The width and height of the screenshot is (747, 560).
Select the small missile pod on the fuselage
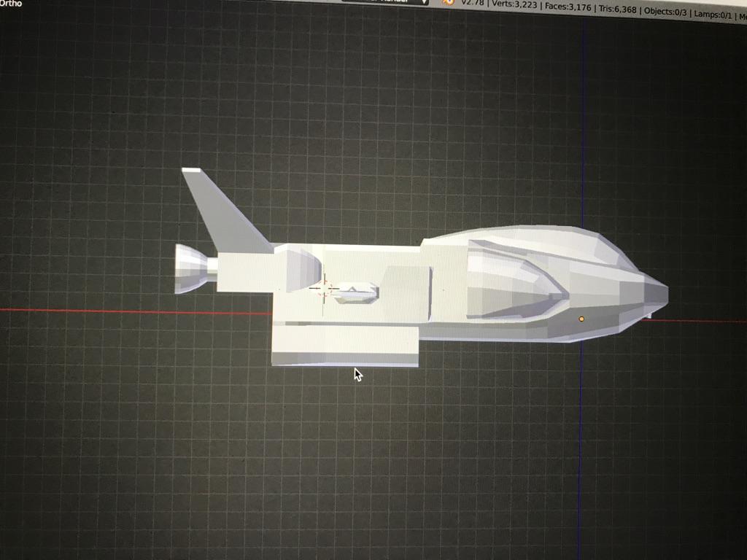(355, 293)
